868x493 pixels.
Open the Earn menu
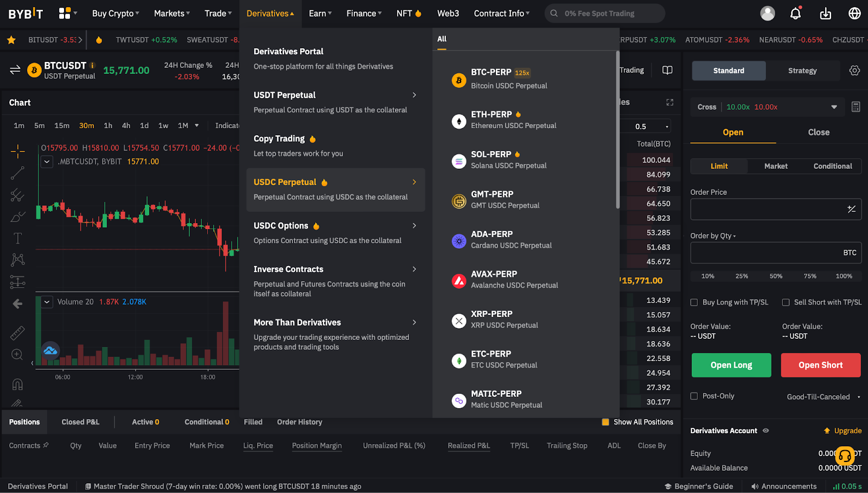tap(320, 14)
